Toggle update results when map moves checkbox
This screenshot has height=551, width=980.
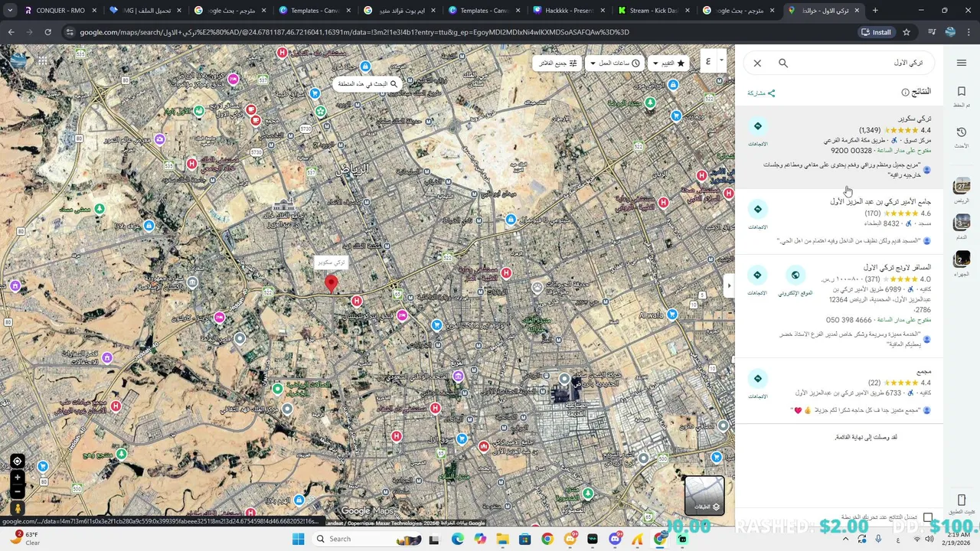pyautogui.click(x=928, y=517)
